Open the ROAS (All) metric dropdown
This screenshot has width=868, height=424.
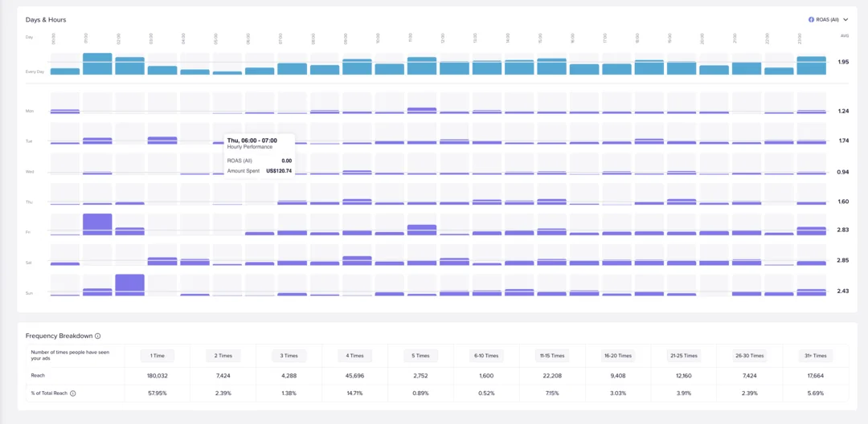pyautogui.click(x=828, y=19)
